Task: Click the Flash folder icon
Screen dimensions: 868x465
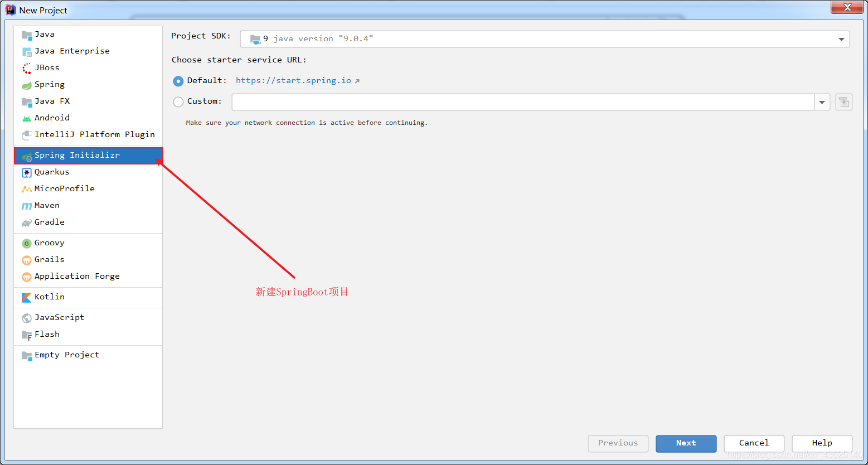Action: pyautogui.click(x=27, y=335)
